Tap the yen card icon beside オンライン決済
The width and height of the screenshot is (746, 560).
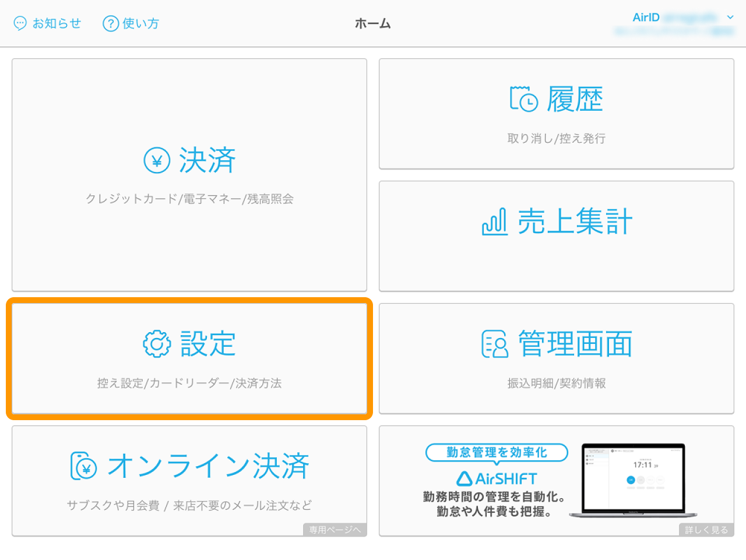84,466
